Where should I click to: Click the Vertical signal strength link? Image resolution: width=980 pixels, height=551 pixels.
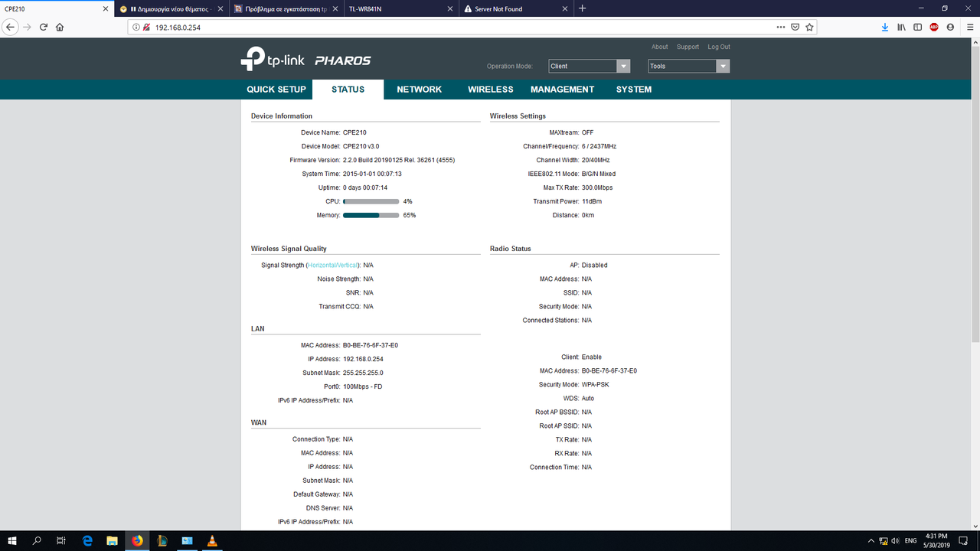(347, 265)
